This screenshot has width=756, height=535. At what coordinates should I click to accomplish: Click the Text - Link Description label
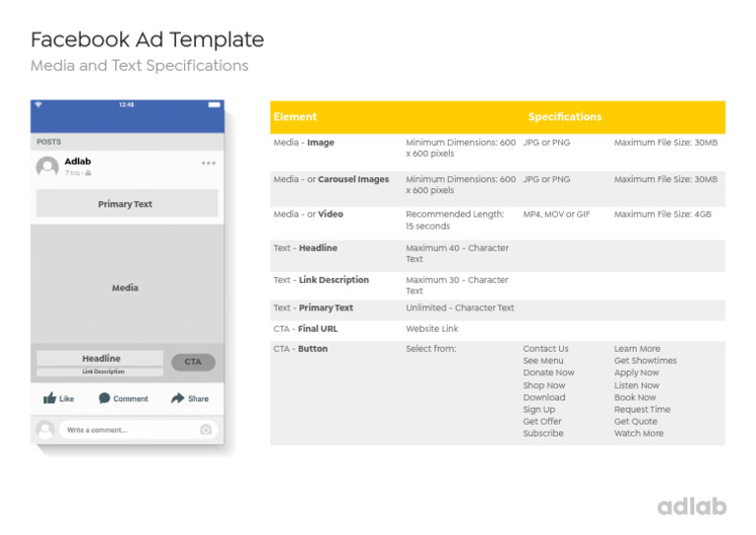click(321, 280)
